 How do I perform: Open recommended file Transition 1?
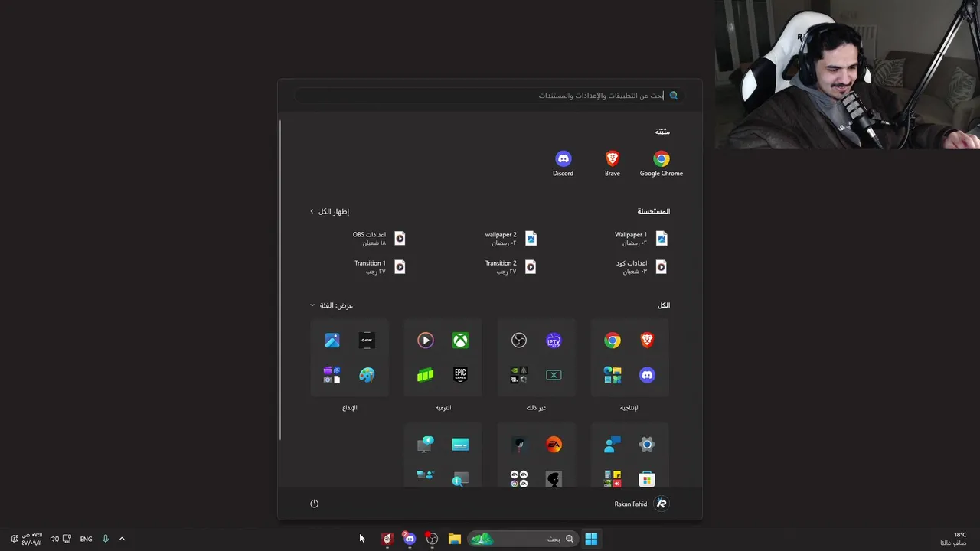pos(379,267)
